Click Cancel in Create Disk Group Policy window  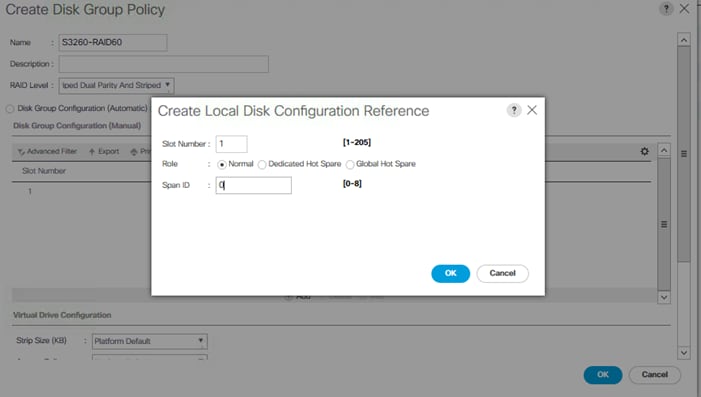point(655,375)
